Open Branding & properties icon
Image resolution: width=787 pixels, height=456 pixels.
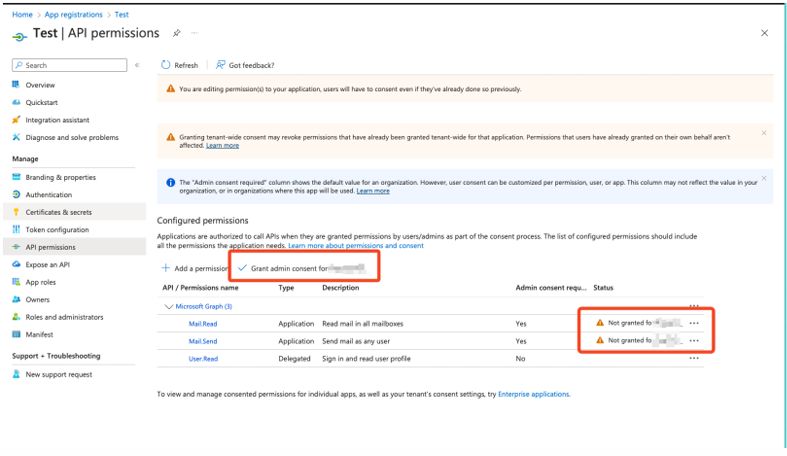pos(16,177)
